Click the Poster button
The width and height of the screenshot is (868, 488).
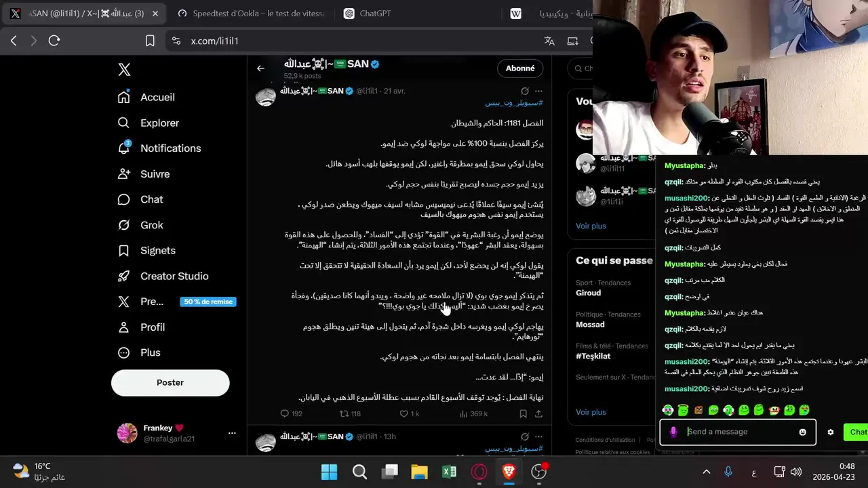tap(170, 382)
